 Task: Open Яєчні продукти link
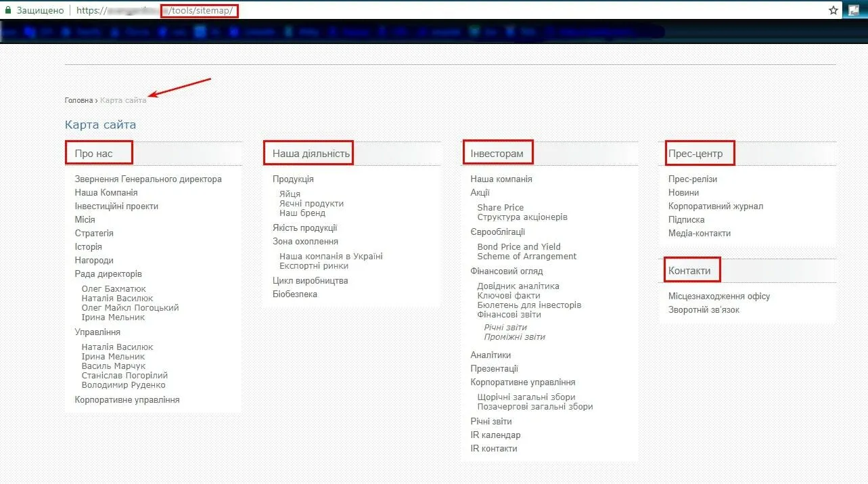point(311,204)
